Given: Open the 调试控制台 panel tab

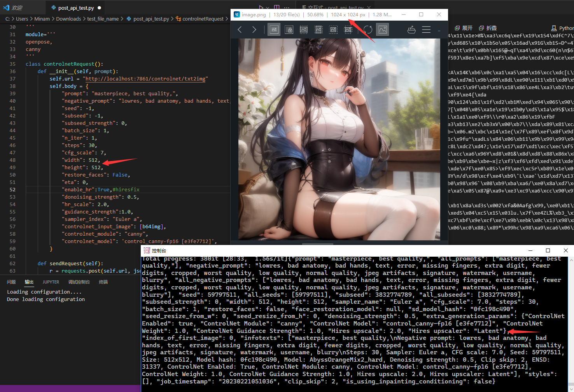Looking at the screenshot, I should pyautogui.click(x=79, y=282).
